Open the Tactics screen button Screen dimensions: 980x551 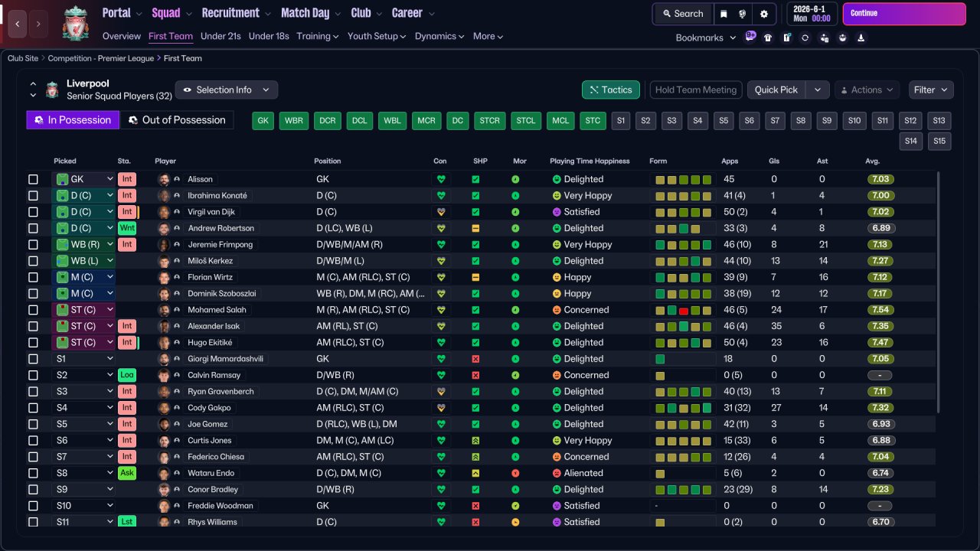click(x=611, y=90)
